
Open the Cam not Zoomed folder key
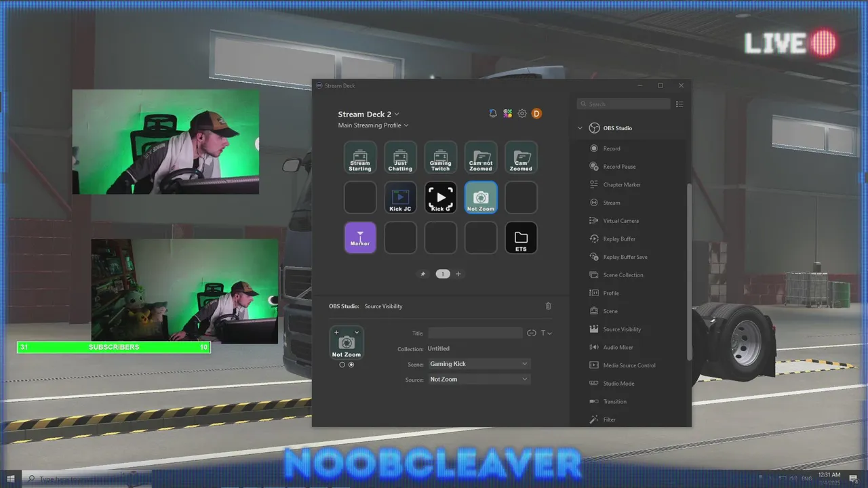click(481, 157)
